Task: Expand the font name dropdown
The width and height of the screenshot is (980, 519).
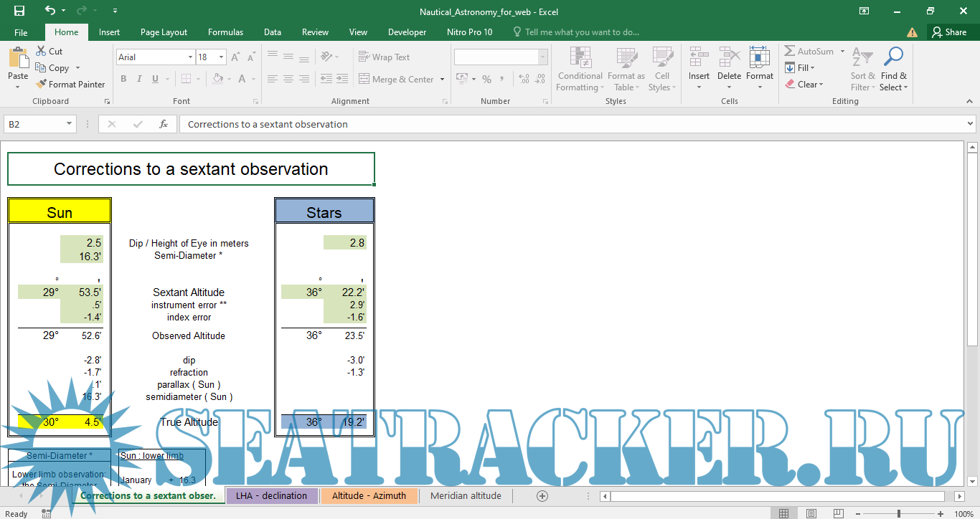Action: (190, 57)
